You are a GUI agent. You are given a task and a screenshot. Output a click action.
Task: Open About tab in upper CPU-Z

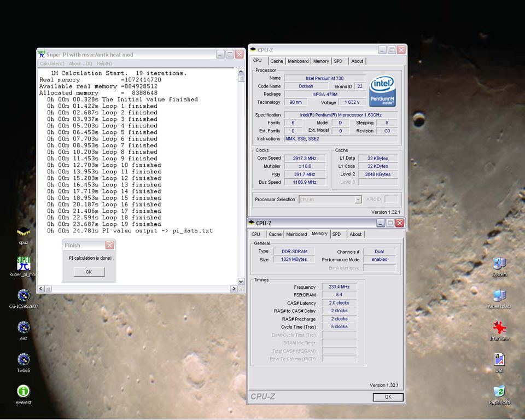click(x=357, y=61)
